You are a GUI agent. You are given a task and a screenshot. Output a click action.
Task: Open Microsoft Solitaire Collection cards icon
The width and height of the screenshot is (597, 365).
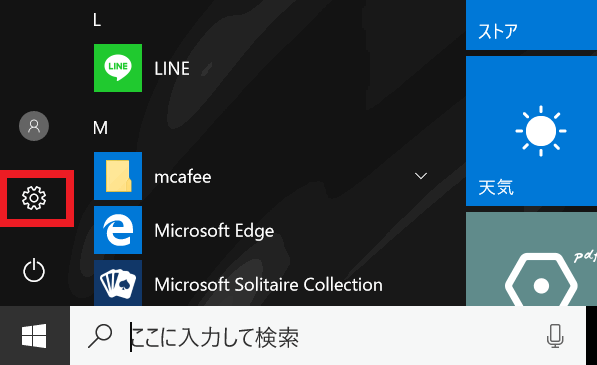pyautogui.click(x=118, y=283)
